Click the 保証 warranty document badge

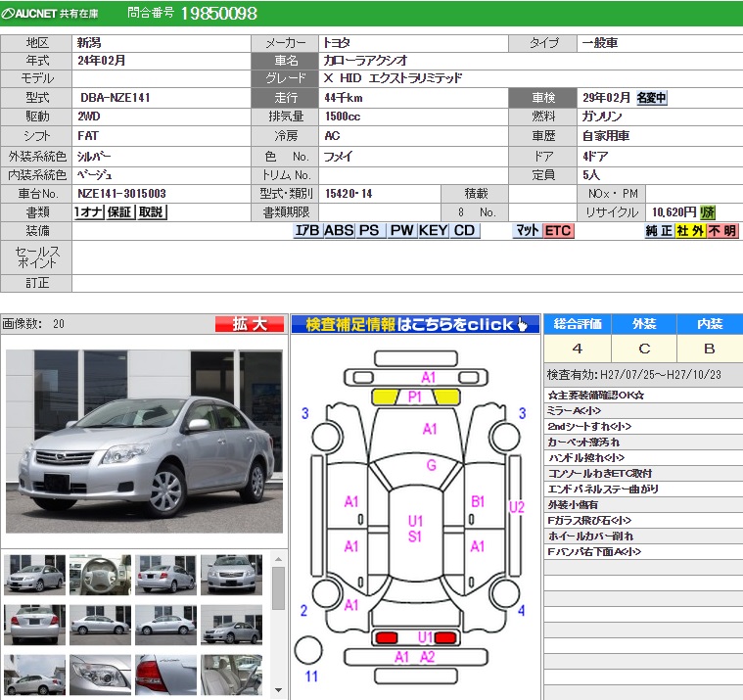pyautogui.click(x=119, y=212)
